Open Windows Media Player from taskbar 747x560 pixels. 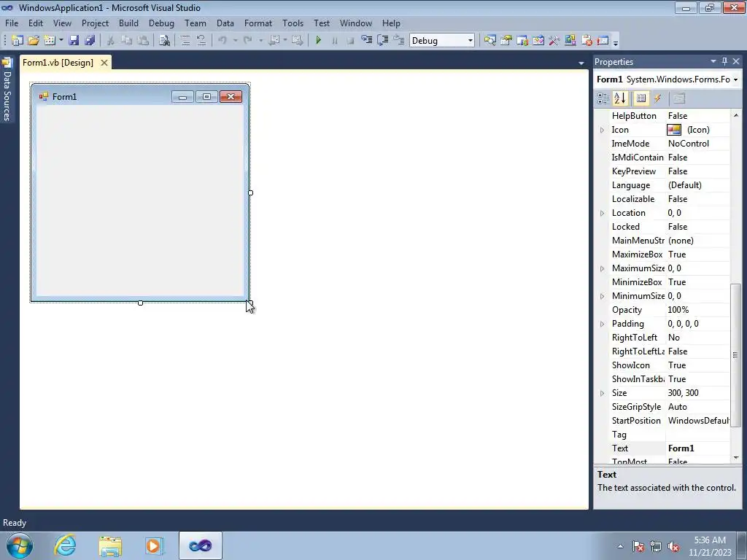pos(155,545)
